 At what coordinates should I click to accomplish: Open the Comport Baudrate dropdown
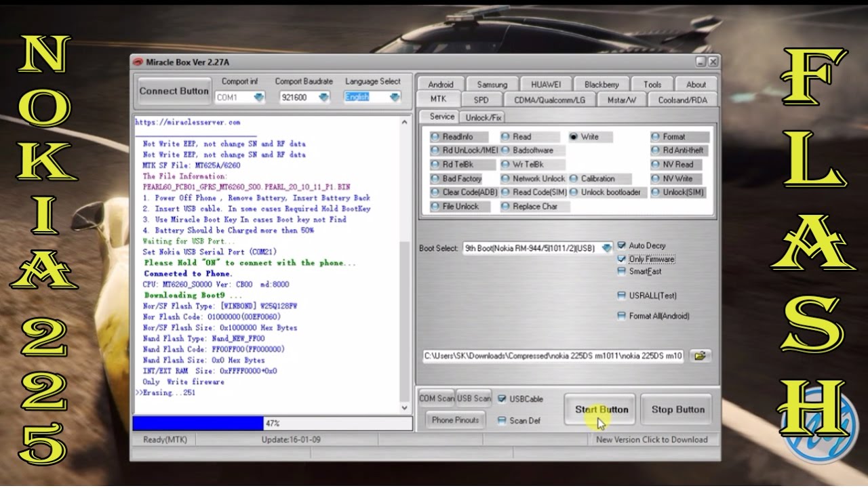click(x=323, y=98)
